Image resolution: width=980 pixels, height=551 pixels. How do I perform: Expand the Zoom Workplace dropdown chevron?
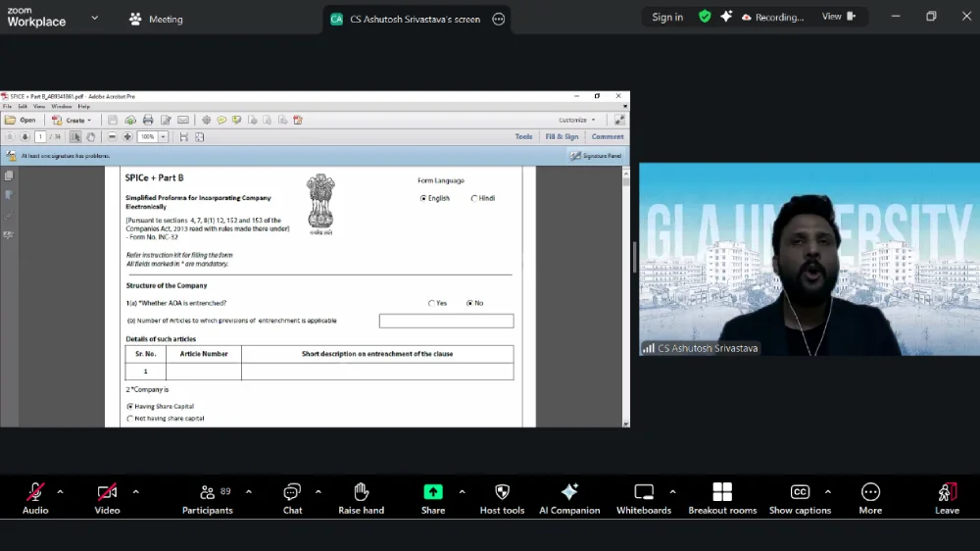pyautogui.click(x=94, y=18)
